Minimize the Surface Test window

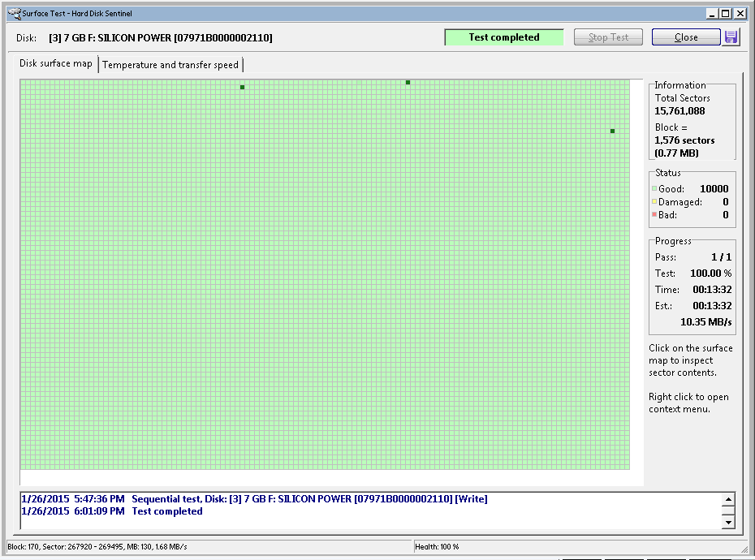(x=712, y=13)
